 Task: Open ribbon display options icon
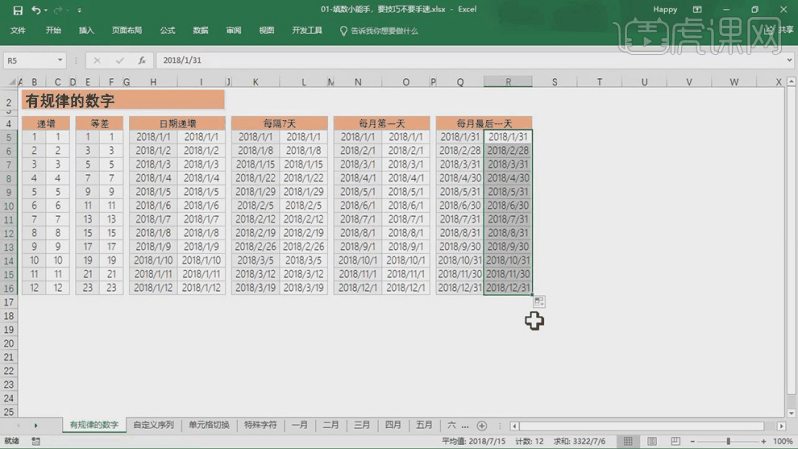[697, 10]
